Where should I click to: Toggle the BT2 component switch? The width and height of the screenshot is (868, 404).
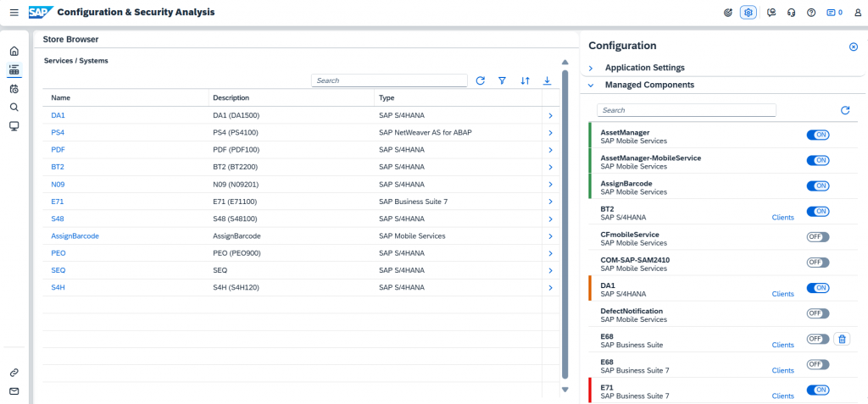(x=818, y=212)
